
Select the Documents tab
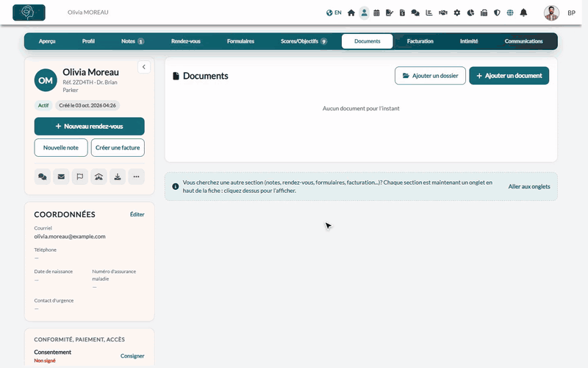367,41
